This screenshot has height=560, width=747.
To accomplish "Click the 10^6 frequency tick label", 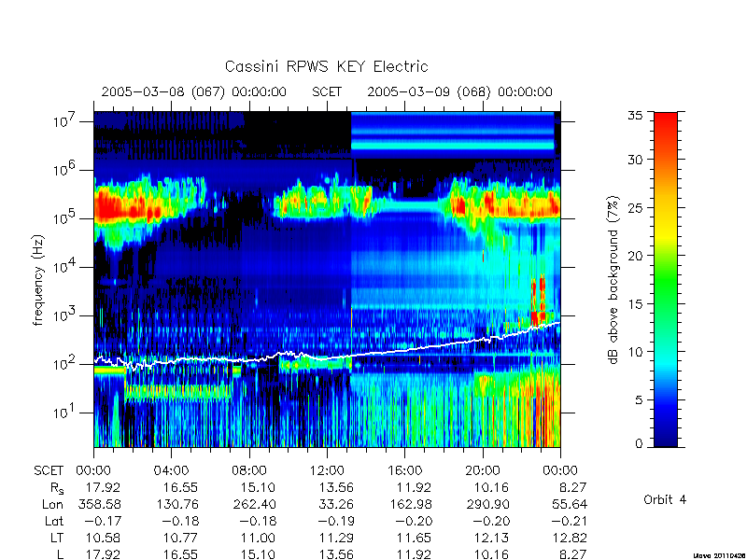I will [65, 170].
